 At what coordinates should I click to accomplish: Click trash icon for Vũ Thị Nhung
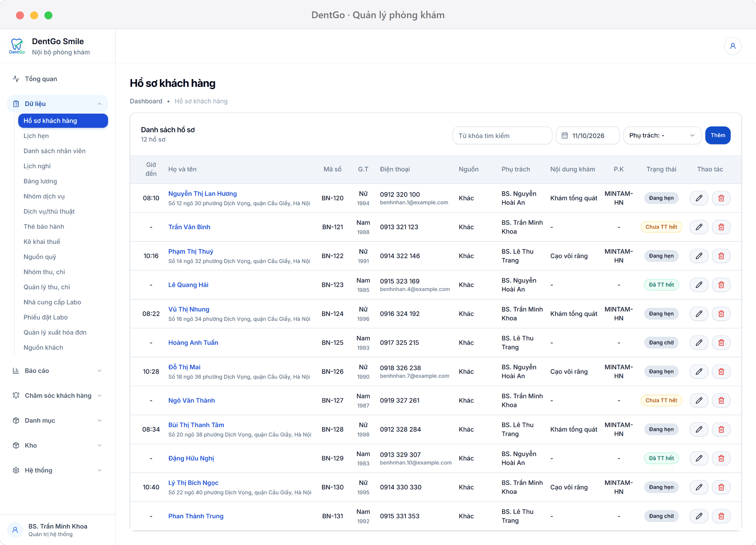(721, 314)
